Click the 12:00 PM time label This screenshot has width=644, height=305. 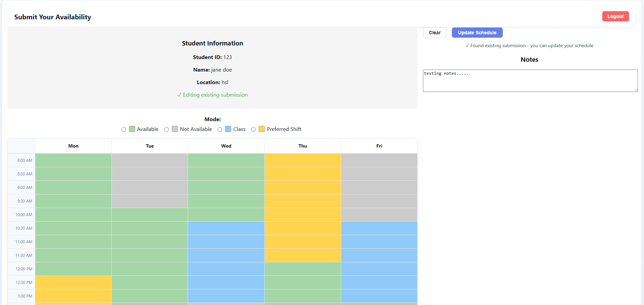(x=24, y=269)
